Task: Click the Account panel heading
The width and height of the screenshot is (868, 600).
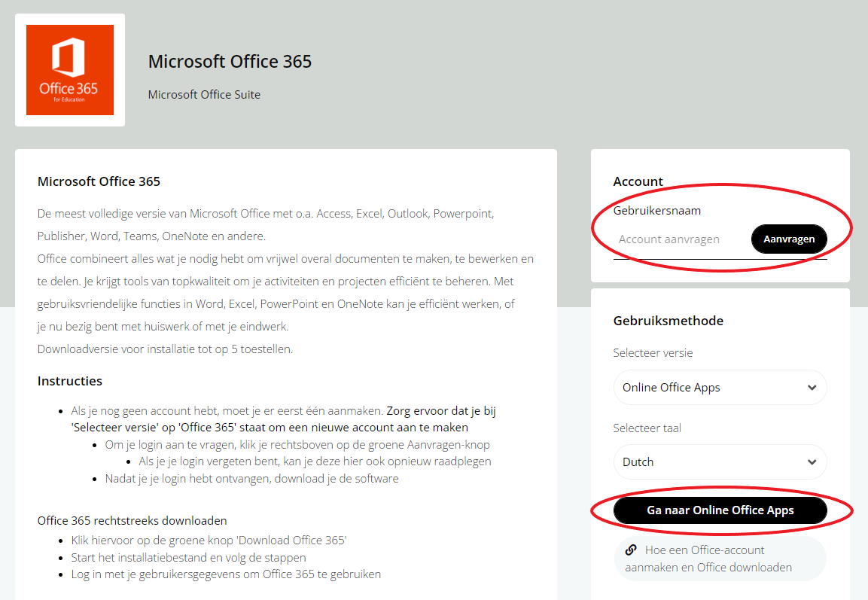Action: pyautogui.click(x=638, y=181)
